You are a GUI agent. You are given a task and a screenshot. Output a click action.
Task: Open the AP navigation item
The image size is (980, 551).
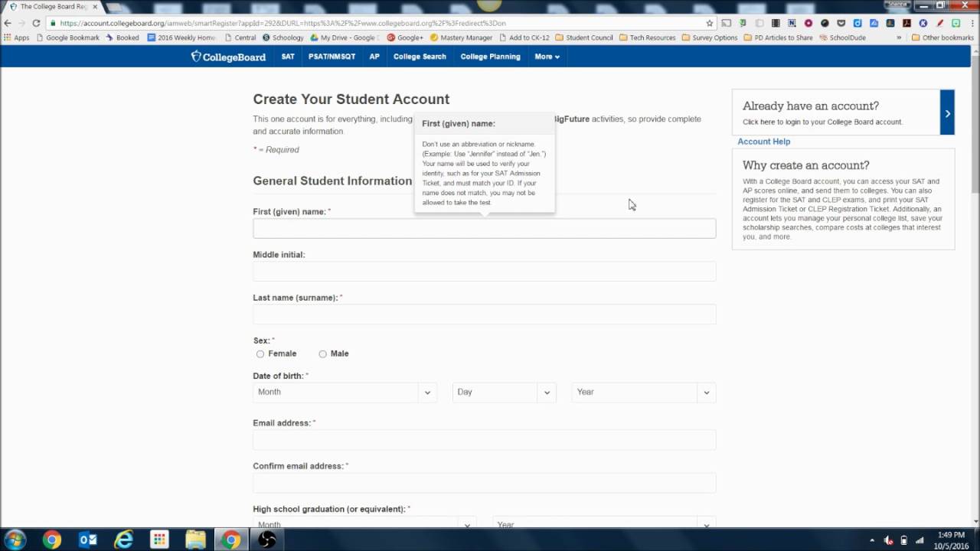coord(374,57)
